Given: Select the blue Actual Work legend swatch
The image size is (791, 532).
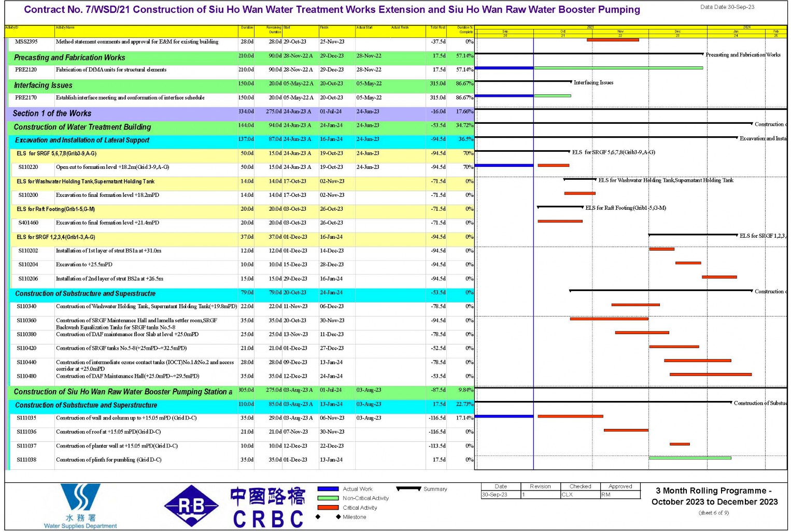Looking at the screenshot, I should click(328, 489).
